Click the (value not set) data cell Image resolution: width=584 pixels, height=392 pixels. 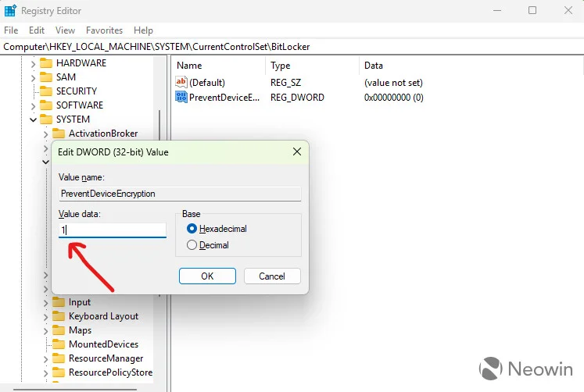(x=393, y=83)
